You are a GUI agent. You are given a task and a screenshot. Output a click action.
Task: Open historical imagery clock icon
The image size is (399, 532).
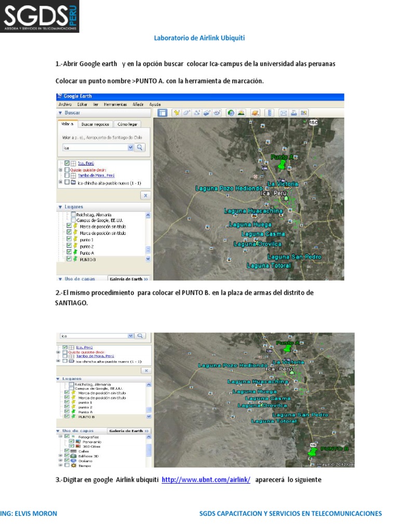click(231, 113)
